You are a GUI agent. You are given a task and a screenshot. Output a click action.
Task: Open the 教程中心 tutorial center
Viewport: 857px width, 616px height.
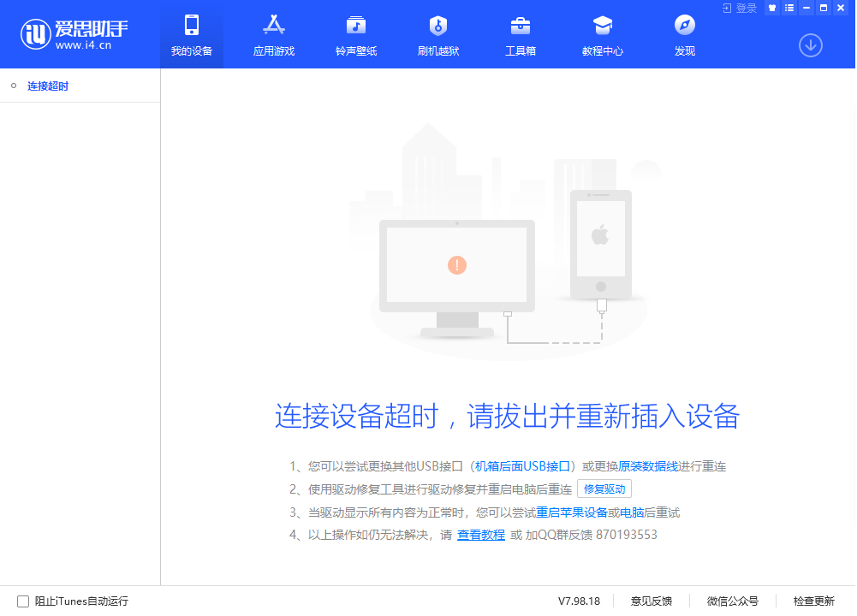coord(602,34)
